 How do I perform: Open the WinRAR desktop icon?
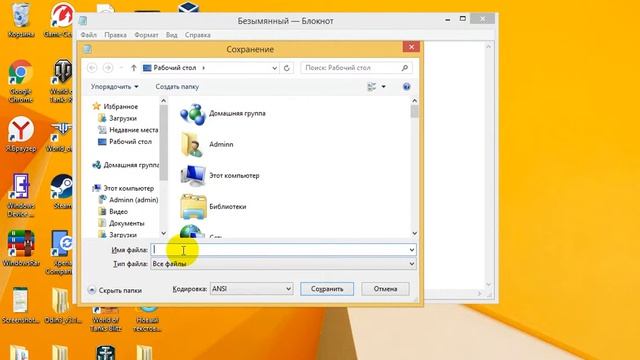[21, 248]
